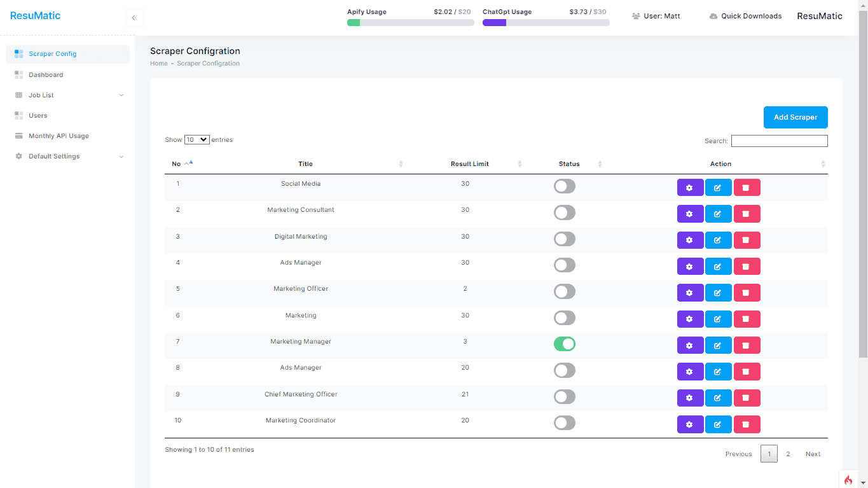Enable the Social Media status toggle
This screenshot has width=868, height=488.
[x=564, y=186]
